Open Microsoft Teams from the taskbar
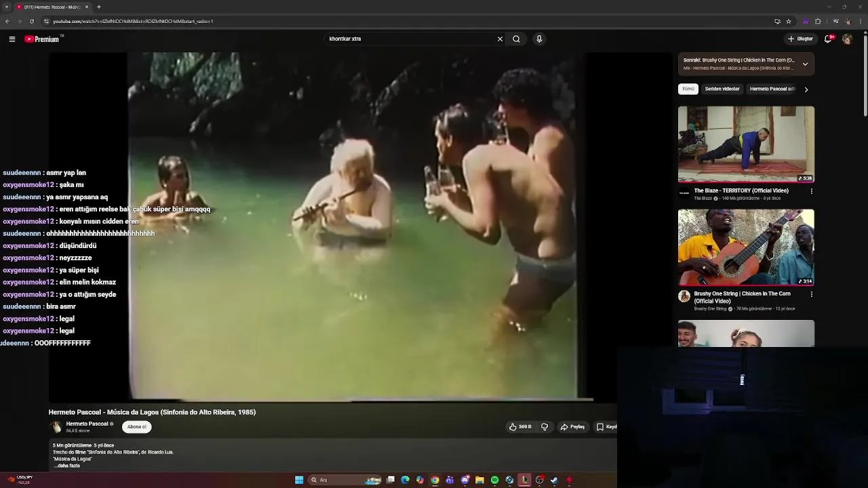The width and height of the screenshot is (868, 488). pos(450,480)
